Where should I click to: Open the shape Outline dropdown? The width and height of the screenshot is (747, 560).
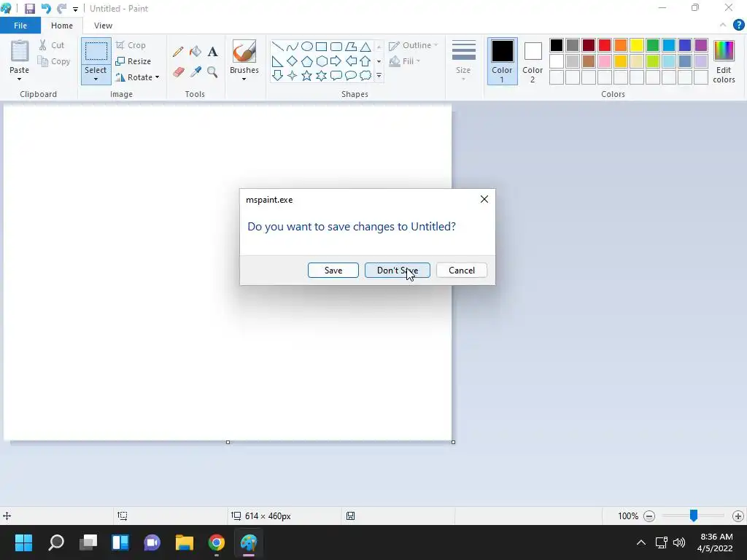pos(413,45)
